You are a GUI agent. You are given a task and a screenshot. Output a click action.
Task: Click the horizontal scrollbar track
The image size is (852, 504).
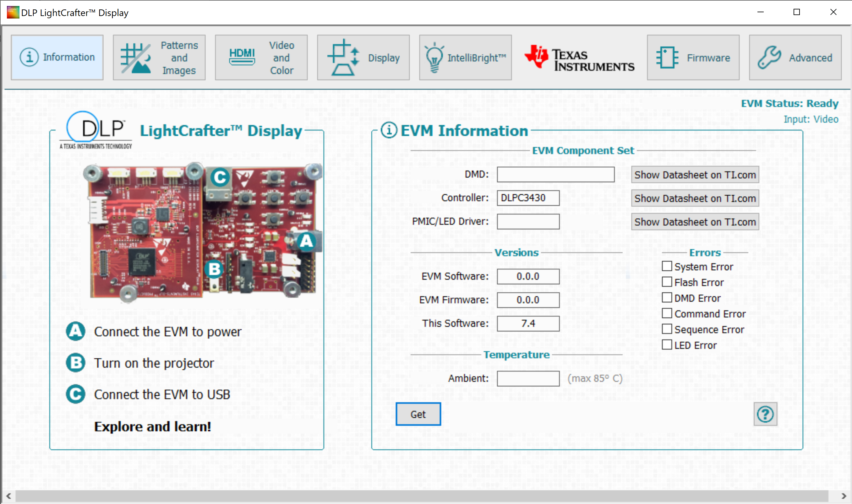(x=422, y=496)
